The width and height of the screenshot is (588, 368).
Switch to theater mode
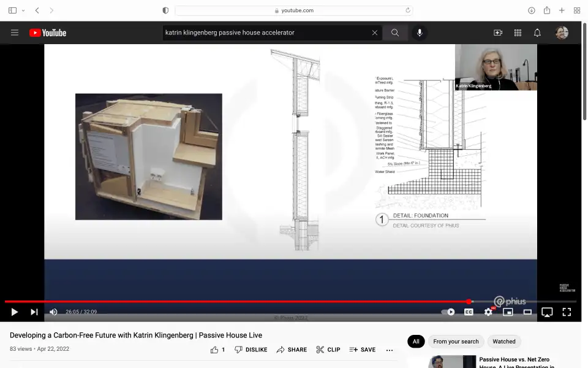pos(527,312)
